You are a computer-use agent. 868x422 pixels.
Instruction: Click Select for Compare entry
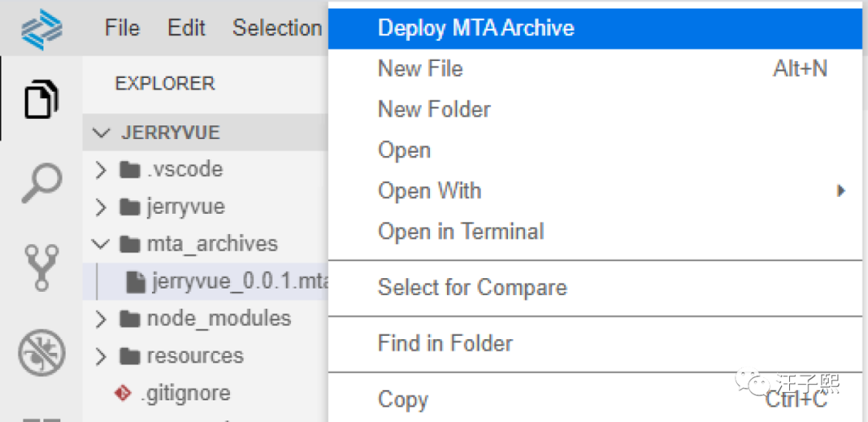[x=472, y=288]
